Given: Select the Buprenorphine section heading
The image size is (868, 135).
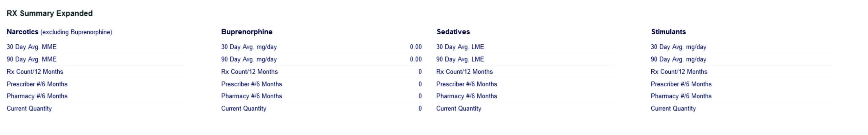Looking at the screenshot, I should pyautogui.click(x=247, y=32).
